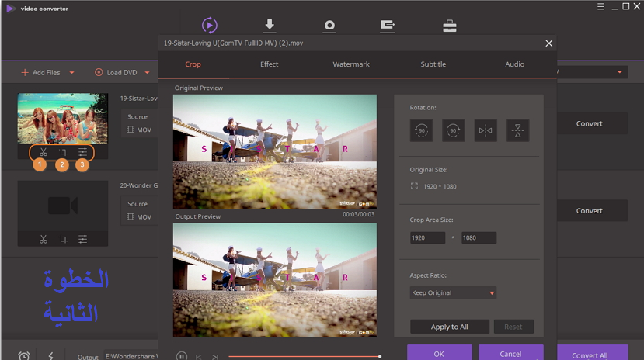Click the effect sliders icon for 19-Sistar video
Viewport: 644px width, 360px height.
point(82,152)
